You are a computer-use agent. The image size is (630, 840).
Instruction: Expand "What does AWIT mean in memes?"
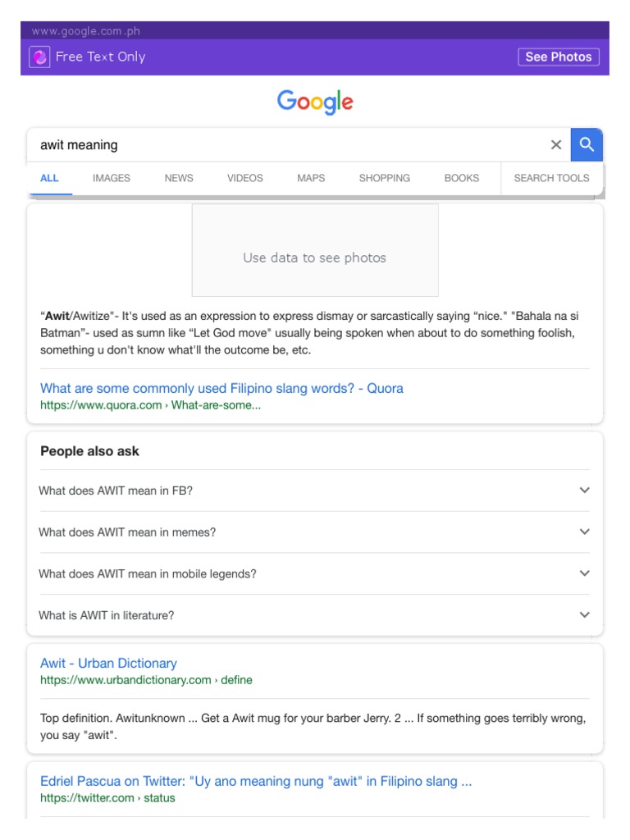[x=314, y=532]
